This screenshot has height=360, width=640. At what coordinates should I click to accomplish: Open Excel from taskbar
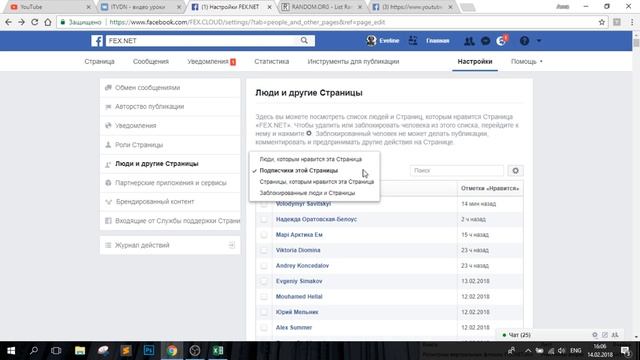[x=218, y=351]
